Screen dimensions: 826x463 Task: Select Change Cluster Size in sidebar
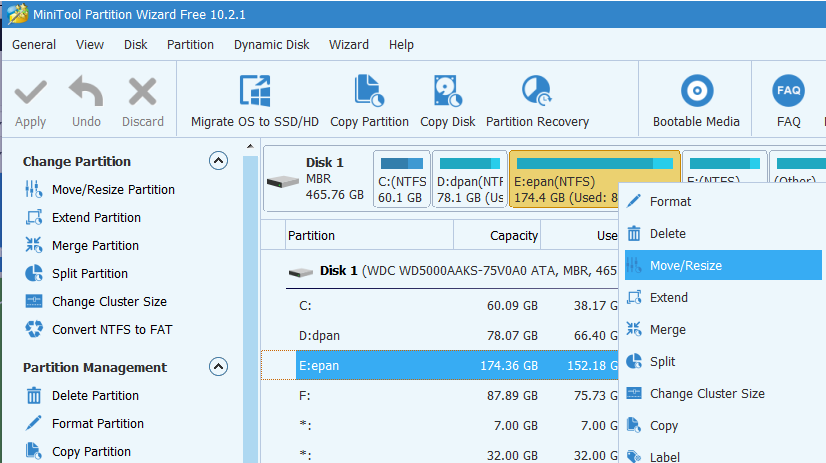point(96,301)
